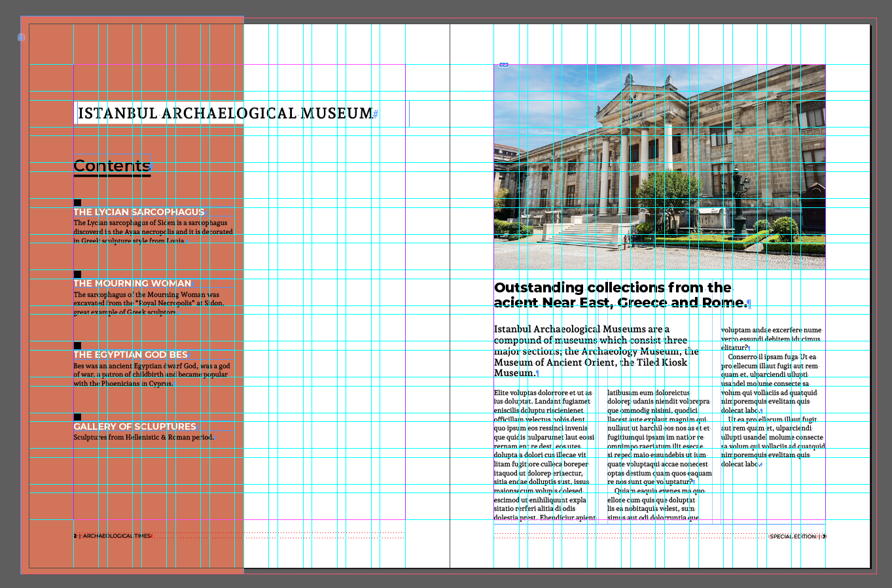The image size is (892, 588).
Task: Click the lock icon on the orange frame
Action: point(21,38)
